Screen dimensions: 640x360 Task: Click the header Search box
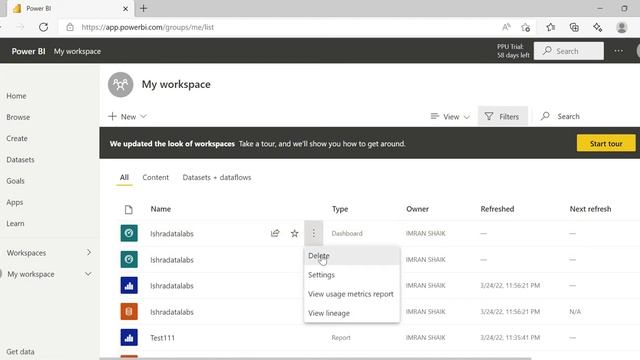point(569,51)
